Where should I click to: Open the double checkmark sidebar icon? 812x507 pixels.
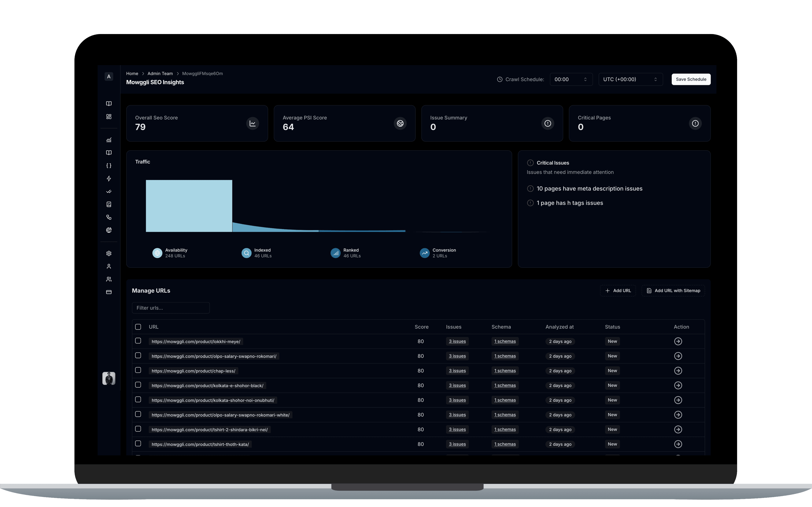109,192
